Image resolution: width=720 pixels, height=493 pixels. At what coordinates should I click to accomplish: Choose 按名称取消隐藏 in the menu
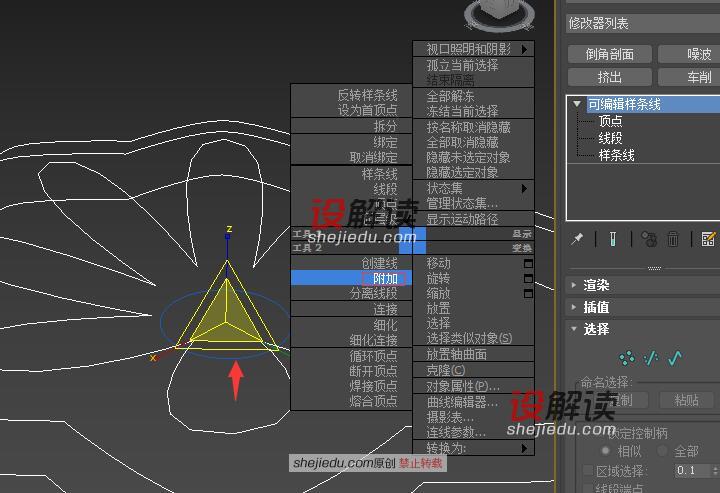[x=473, y=127]
